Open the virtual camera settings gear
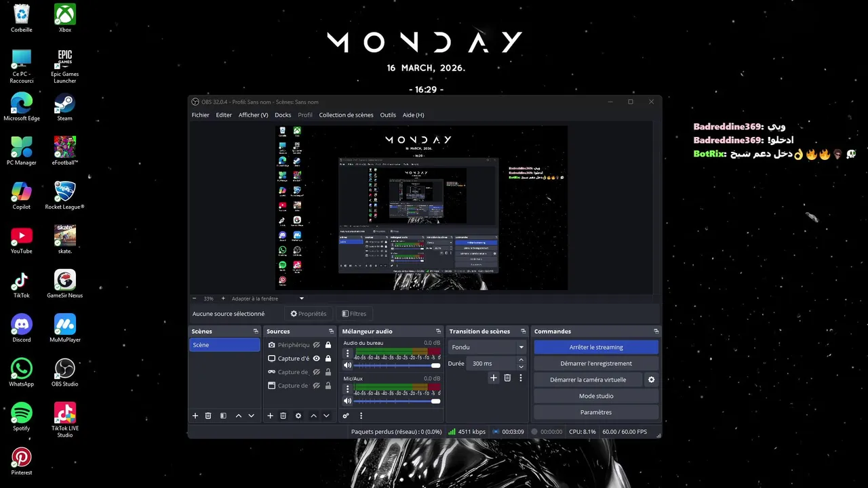This screenshot has height=488, width=868. [x=652, y=380]
